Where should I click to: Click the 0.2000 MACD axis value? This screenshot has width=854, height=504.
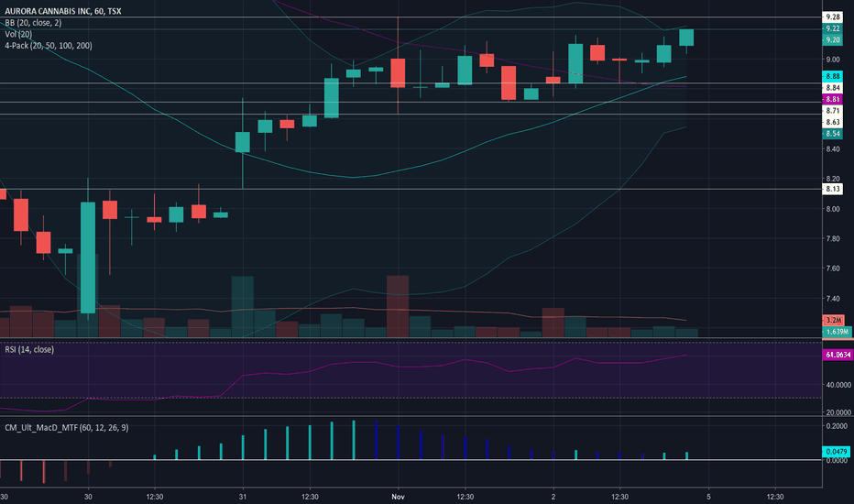(837, 426)
